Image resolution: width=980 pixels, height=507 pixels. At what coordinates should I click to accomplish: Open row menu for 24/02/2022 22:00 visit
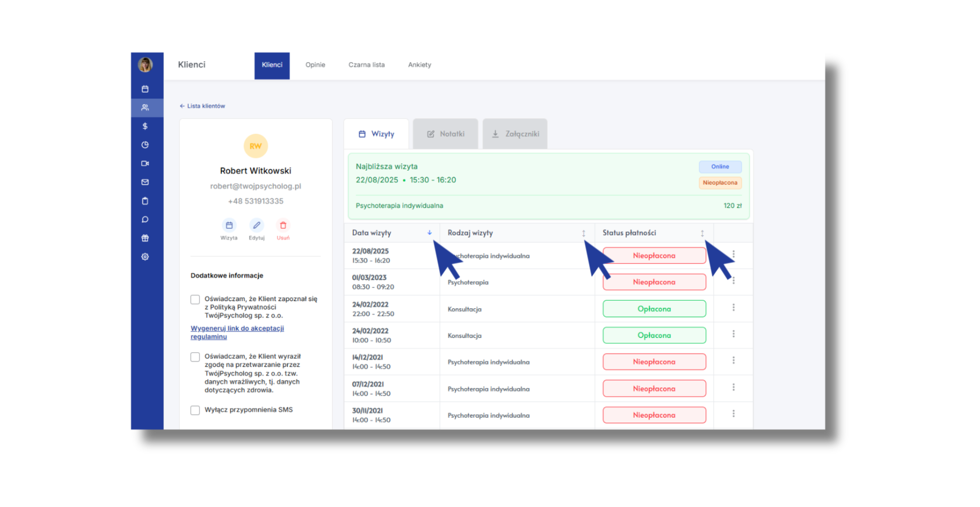click(734, 307)
